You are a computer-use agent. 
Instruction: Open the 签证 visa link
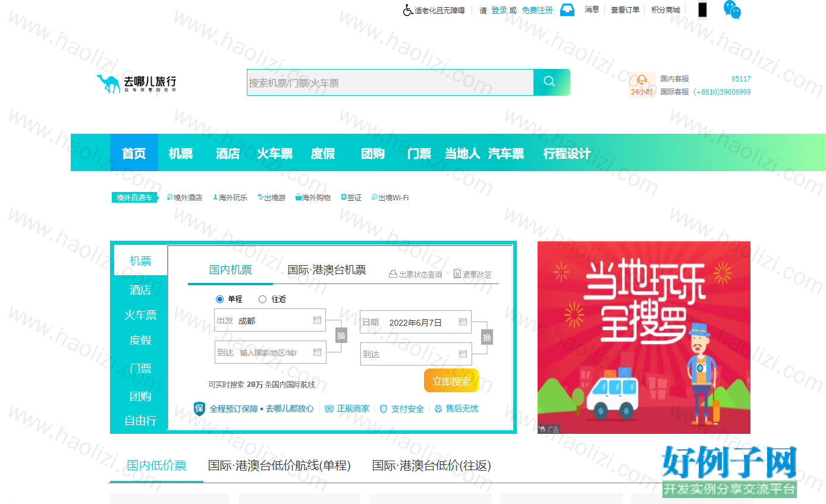(351, 197)
